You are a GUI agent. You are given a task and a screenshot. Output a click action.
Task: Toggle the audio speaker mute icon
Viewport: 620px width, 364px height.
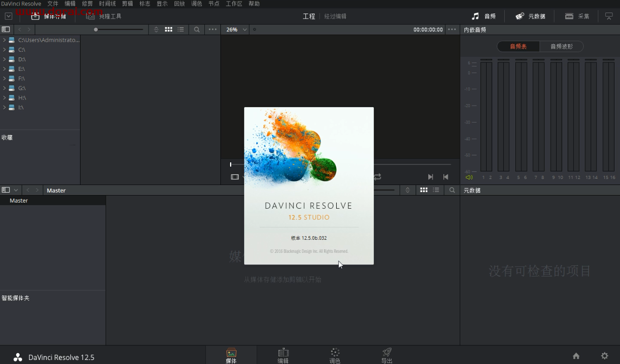469,177
